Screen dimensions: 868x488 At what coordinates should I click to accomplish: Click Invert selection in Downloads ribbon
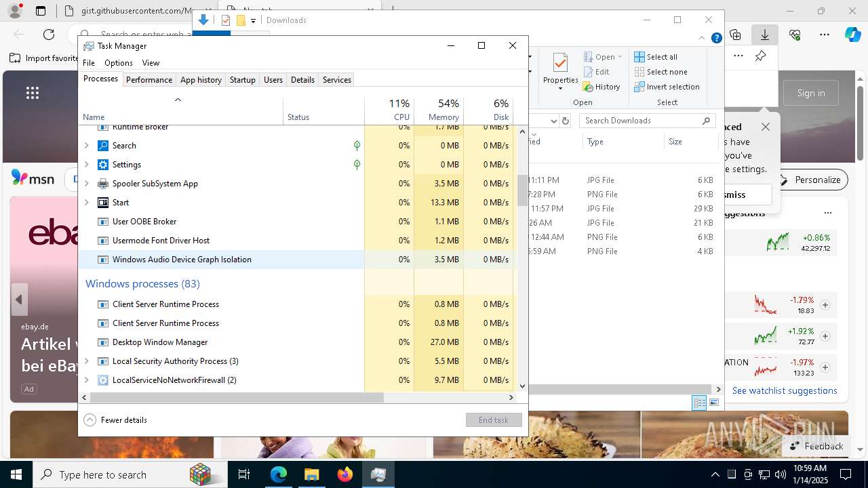pyautogui.click(x=667, y=87)
